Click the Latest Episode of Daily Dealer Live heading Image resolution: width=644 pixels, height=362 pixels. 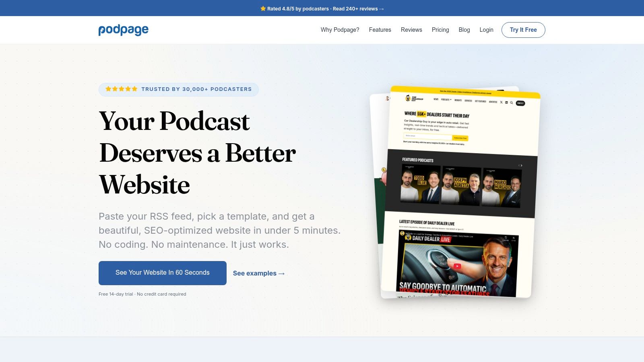(x=427, y=222)
